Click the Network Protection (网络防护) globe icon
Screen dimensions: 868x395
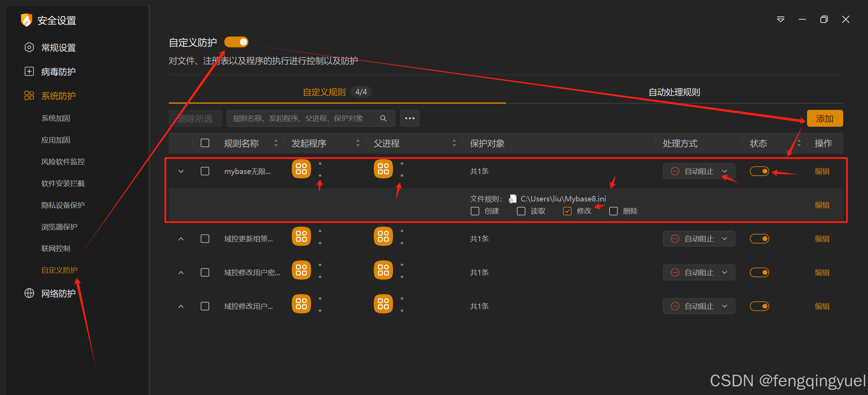[29, 293]
